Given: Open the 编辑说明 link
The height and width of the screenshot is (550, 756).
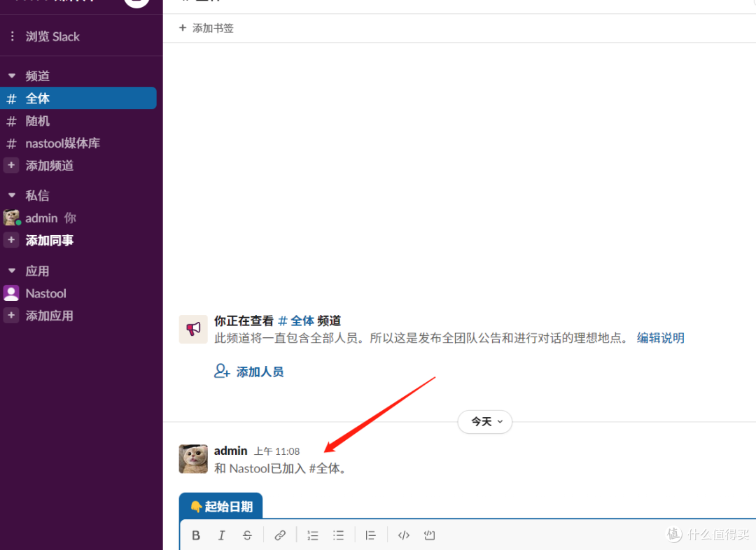Looking at the screenshot, I should [660, 337].
